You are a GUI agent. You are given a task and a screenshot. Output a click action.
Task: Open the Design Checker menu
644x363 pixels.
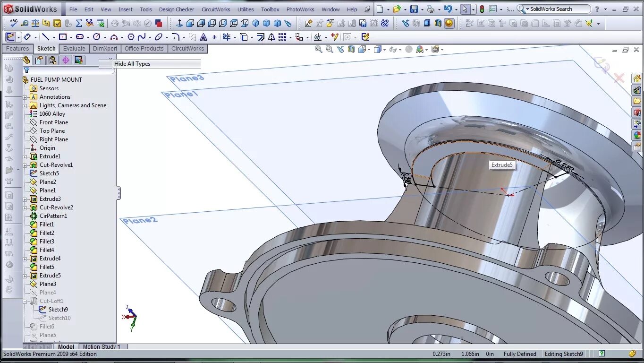point(177,9)
